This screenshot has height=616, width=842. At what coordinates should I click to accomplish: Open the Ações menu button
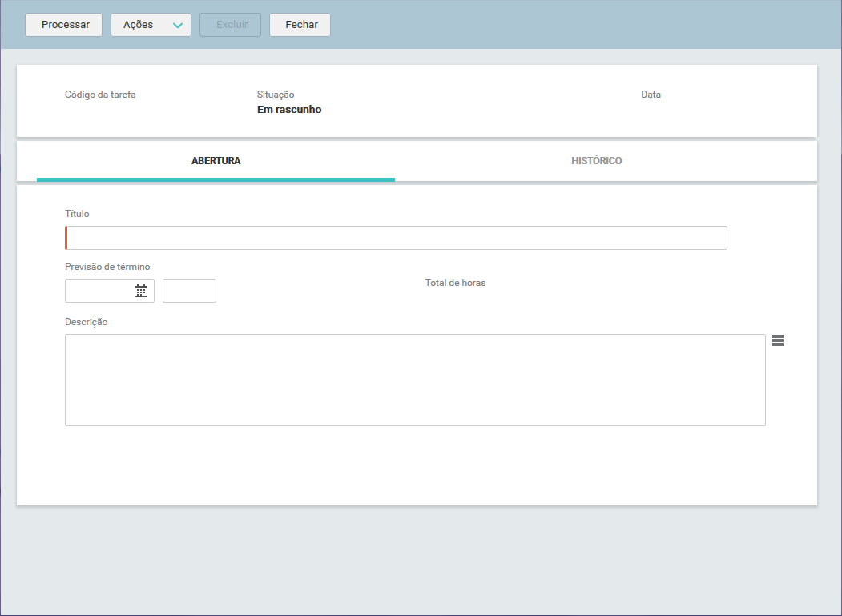(151, 25)
